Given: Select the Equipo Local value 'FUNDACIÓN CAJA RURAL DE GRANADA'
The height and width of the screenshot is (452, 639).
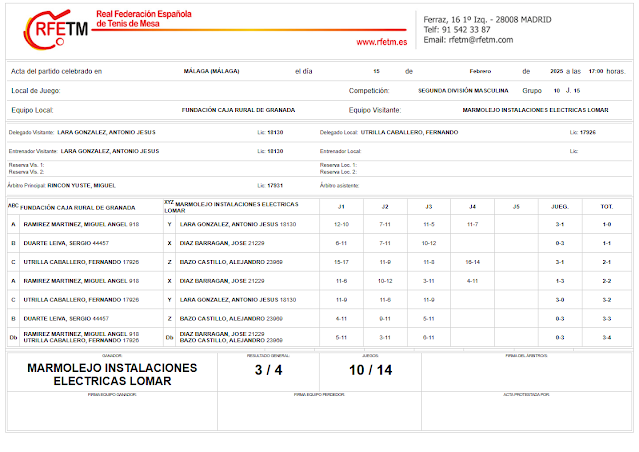Looking at the screenshot, I should [238, 110].
